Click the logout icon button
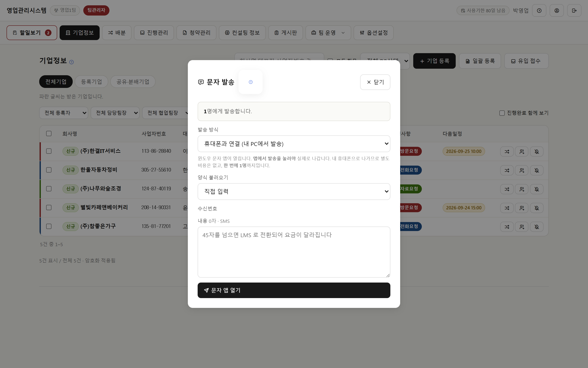Image resolution: width=588 pixels, height=368 pixels. pyautogui.click(x=574, y=10)
